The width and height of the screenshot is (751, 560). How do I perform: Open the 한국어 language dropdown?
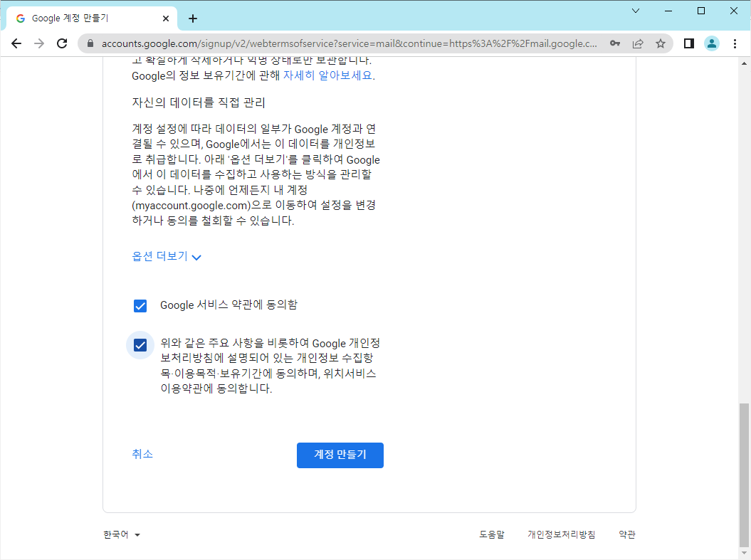122,534
